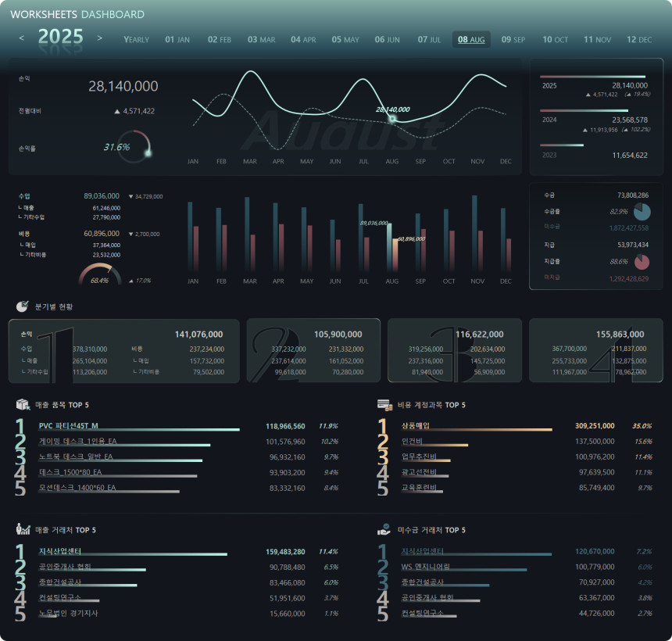This screenshot has width=672, height=641.
Task: Click the receivables clients TOP 5 icon
Action: [384, 530]
